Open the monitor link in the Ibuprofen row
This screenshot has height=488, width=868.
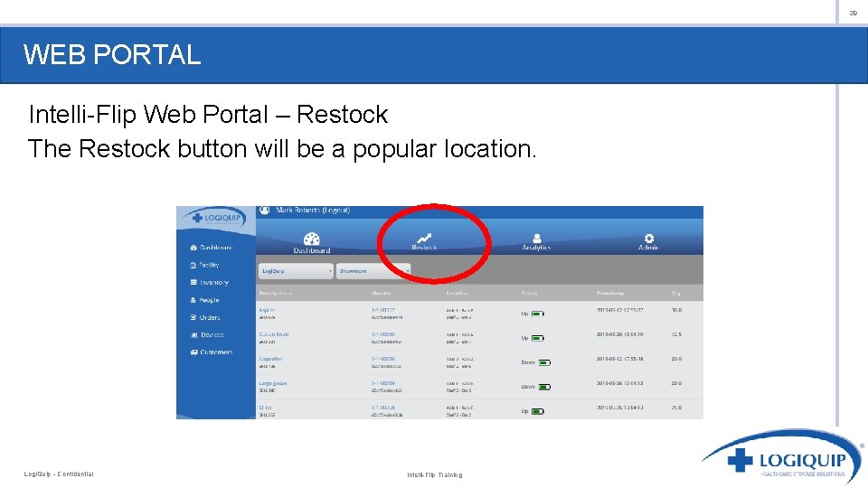383,359
